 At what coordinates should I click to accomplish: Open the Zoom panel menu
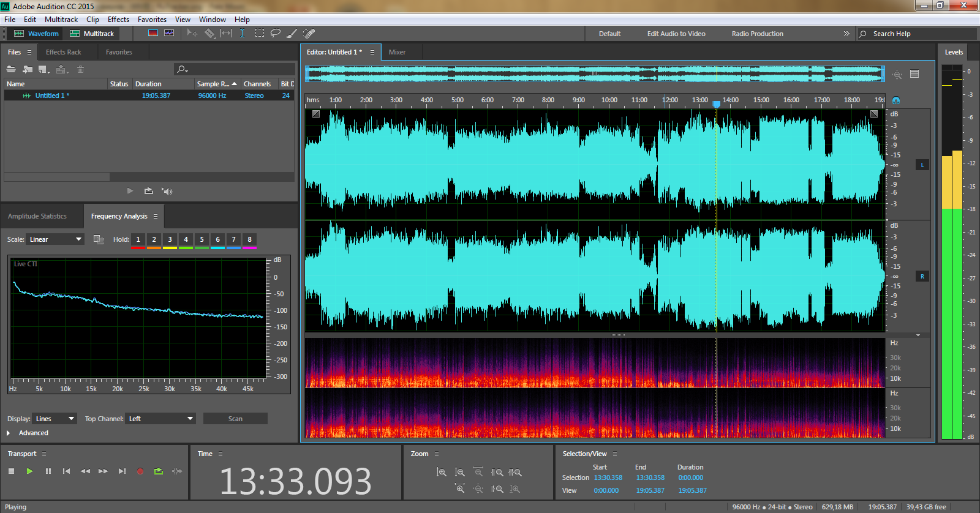click(x=437, y=454)
